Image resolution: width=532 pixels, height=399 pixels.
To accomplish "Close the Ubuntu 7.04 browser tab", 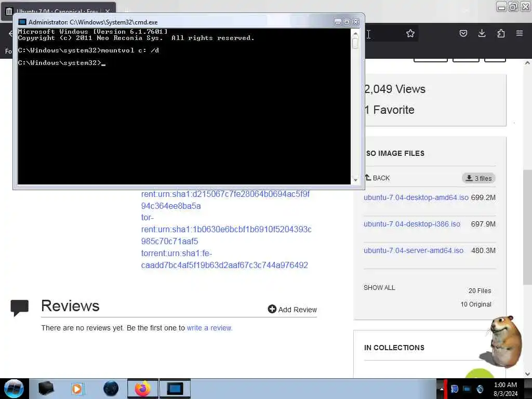I will (x=108, y=11).
